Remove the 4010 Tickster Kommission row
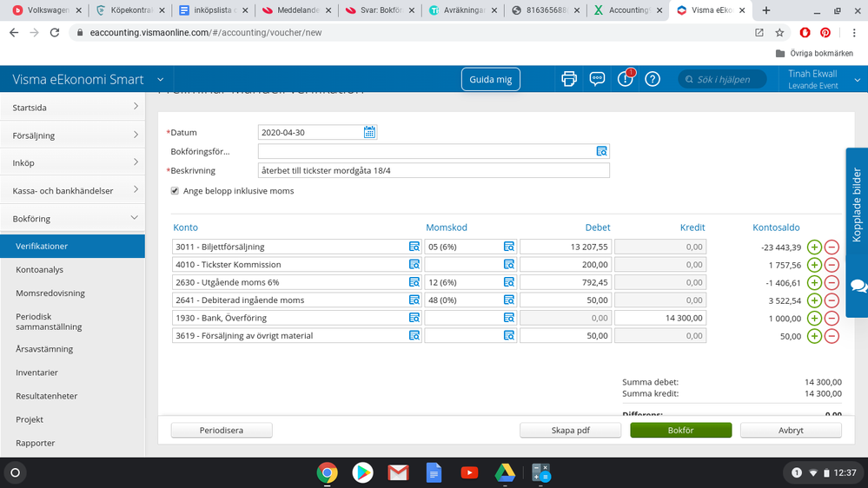 click(832, 265)
